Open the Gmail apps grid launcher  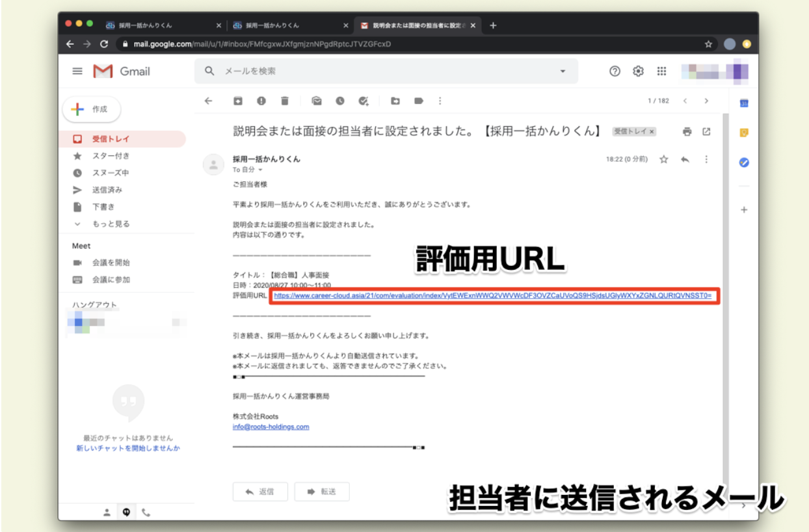click(x=662, y=72)
